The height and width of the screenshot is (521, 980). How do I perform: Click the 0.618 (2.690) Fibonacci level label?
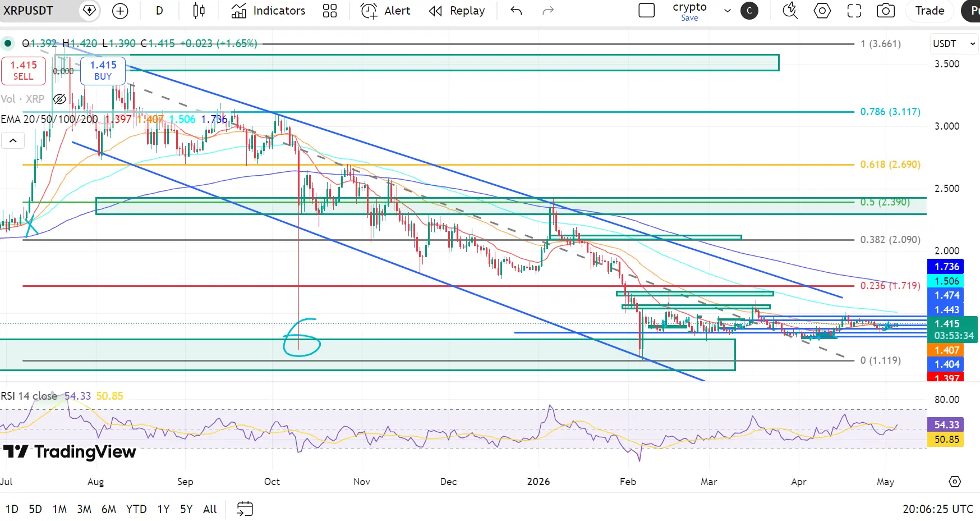(x=890, y=164)
